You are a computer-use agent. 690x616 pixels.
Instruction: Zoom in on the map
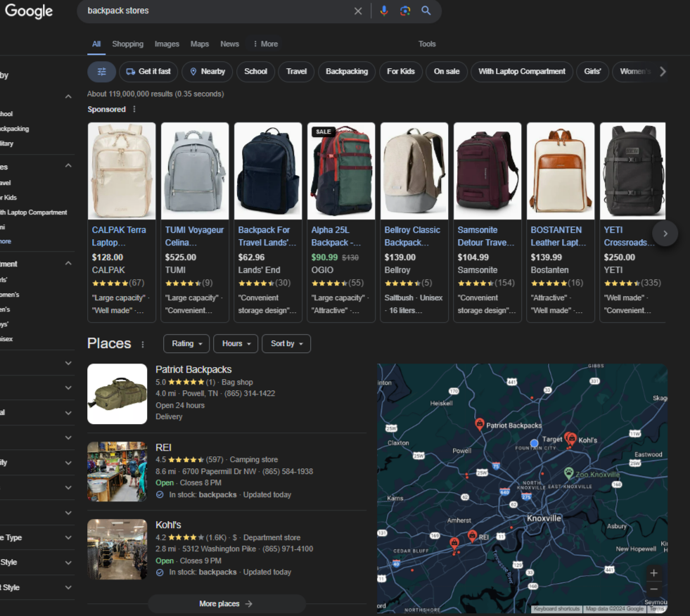[x=654, y=573]
